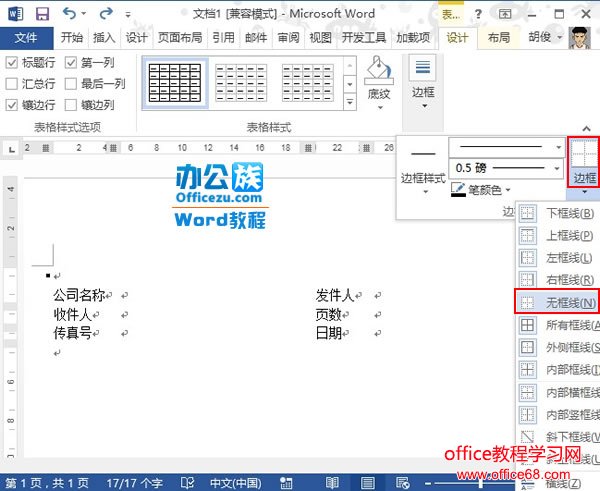This screenshot has width=600, height=491.
Task: Click Diagonal Down Border 斜下框线 icon
Action: tap(528, 437)
